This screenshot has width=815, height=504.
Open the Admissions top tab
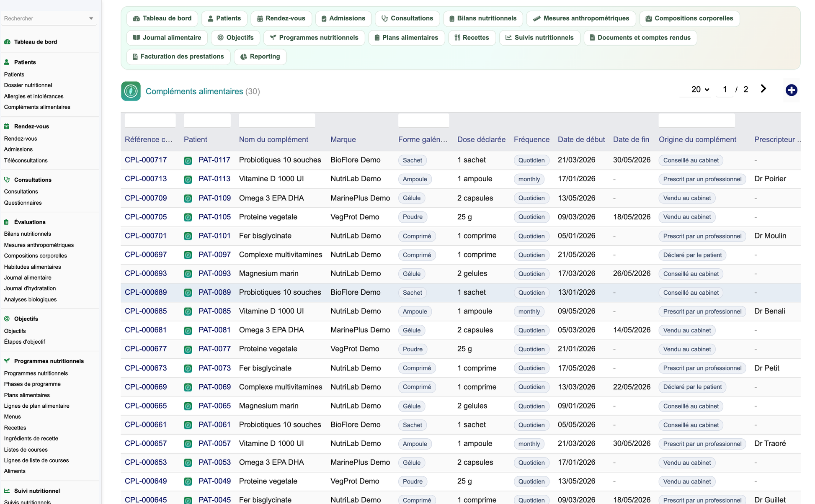coord(343,18)
